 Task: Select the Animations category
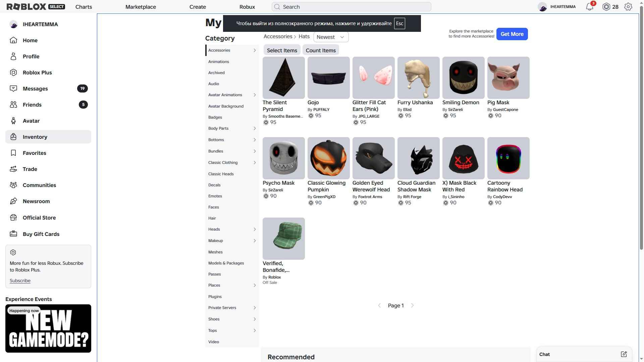click(x=219, y=62)
